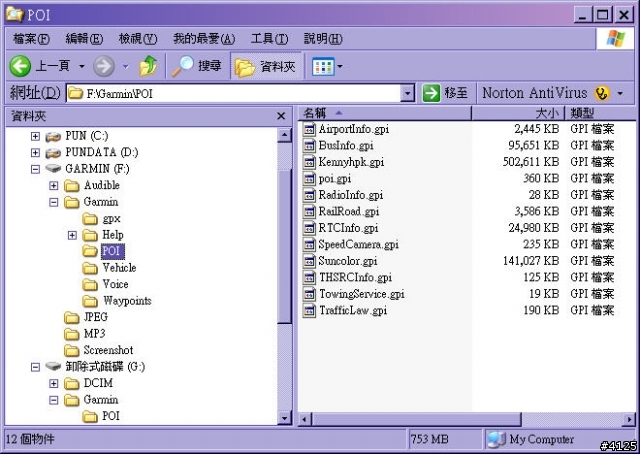Click the file list horizontal scrollbar thumb
Image resolution: width=640 pixels, height=454 pixels.
pos(416,419)
